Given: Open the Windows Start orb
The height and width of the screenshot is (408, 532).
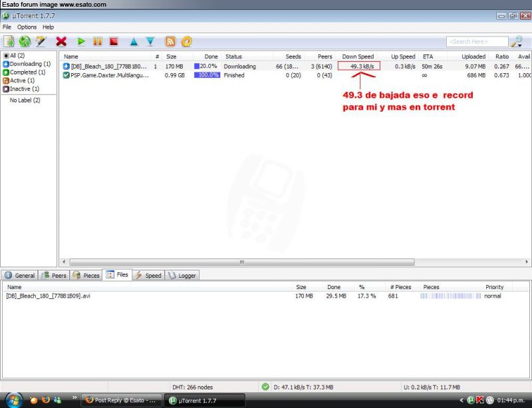Looking at the screenshot, I should (x=14, y=400).
